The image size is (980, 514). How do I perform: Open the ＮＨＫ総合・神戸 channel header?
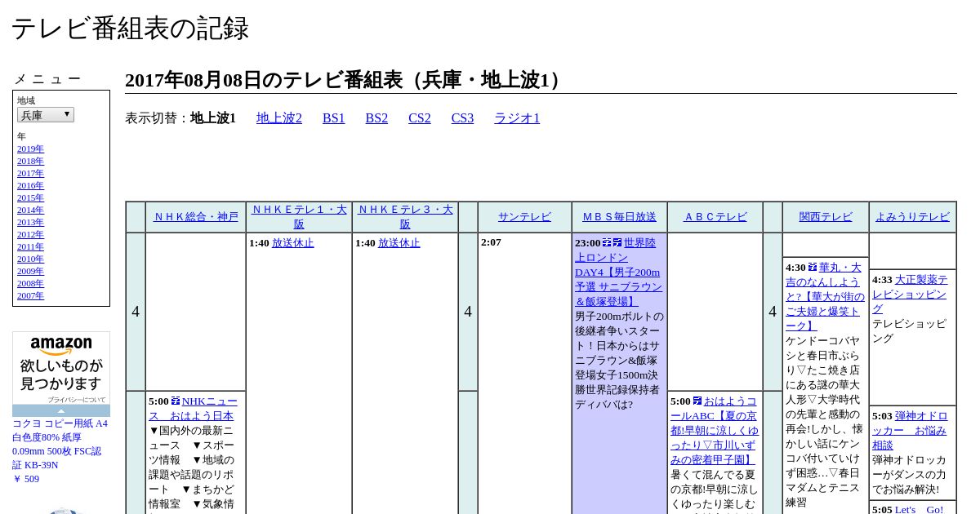(196, 217)
